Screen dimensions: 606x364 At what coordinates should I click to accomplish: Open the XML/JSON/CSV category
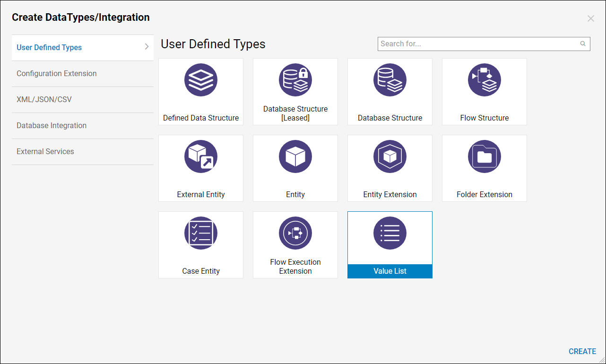coord(83,100)
